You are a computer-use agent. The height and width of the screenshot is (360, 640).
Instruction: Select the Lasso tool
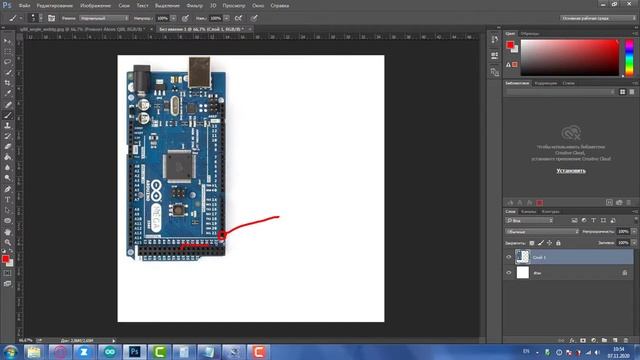tap(7, 62)
